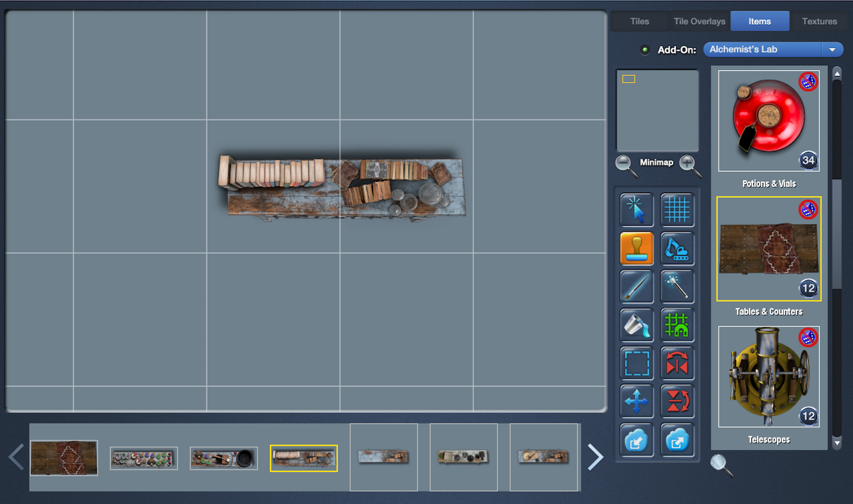Click dice badge on Telescopes

tap(808, 338)
